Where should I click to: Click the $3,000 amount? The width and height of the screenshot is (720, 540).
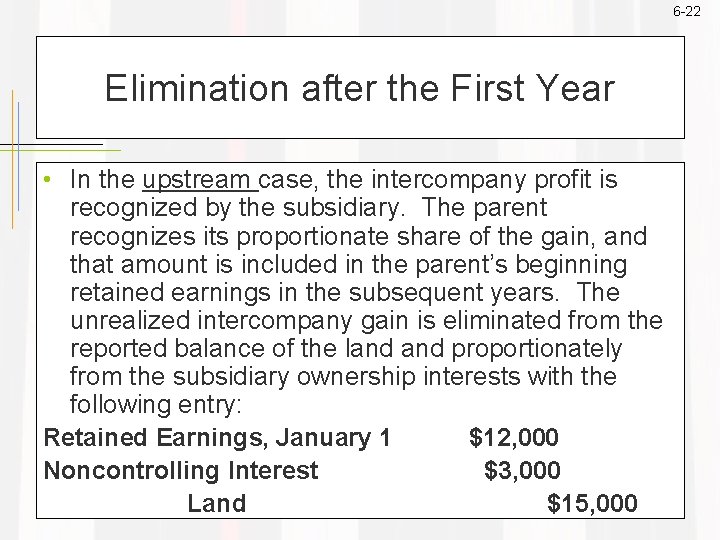click(x=522, y=470)
